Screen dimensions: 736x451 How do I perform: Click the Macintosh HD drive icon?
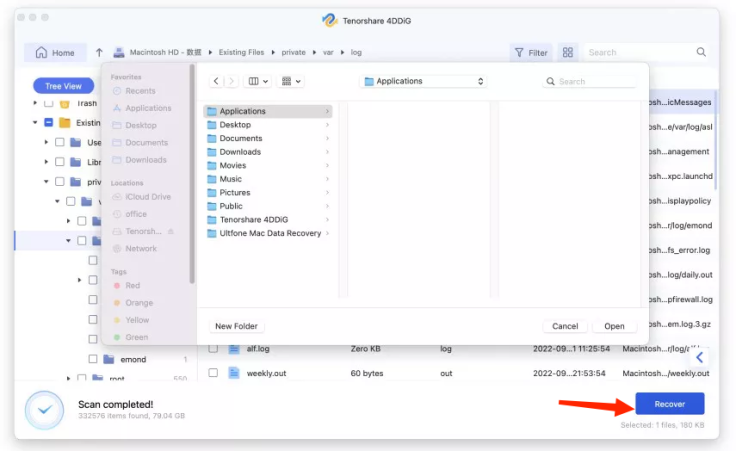(x=119, y=53)
